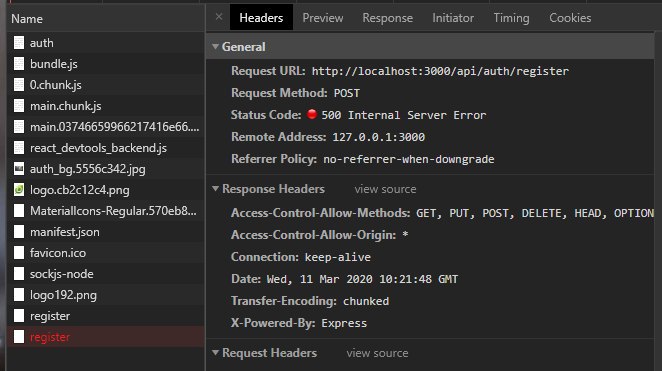Click the no-referrer-when-downgrade value

[408, 159]
